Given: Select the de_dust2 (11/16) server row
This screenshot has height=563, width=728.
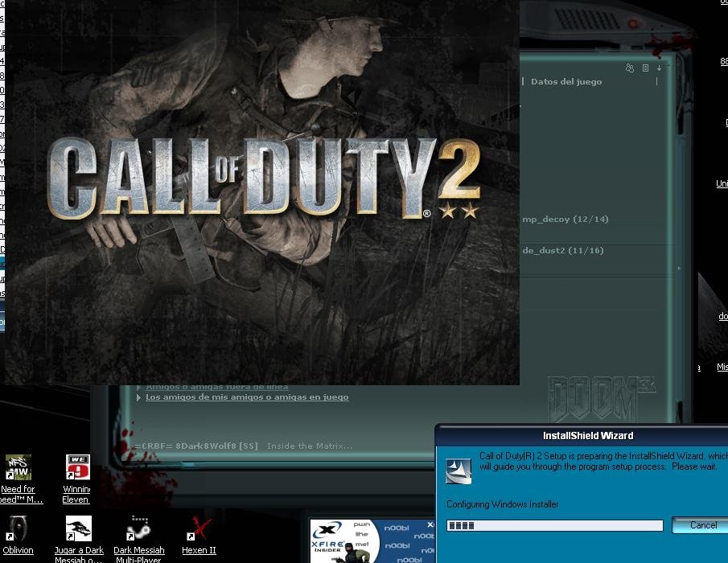Looking at the screenshot, I should coord(563,251).
